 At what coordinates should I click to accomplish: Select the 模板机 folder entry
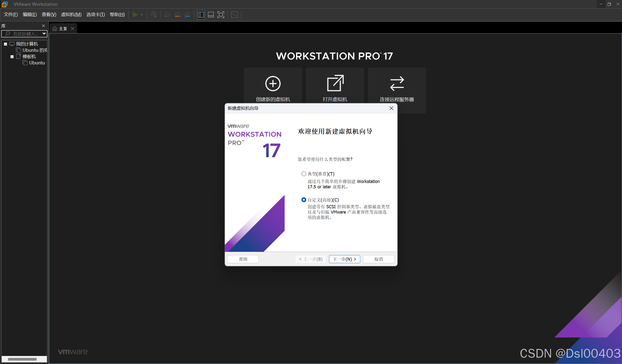click(29, 57)
